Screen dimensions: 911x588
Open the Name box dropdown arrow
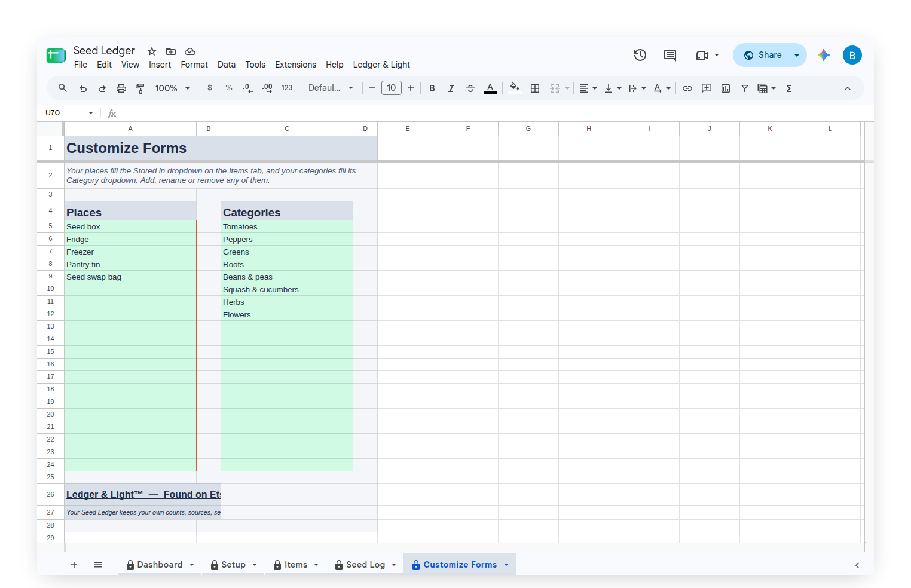point(91,113)
